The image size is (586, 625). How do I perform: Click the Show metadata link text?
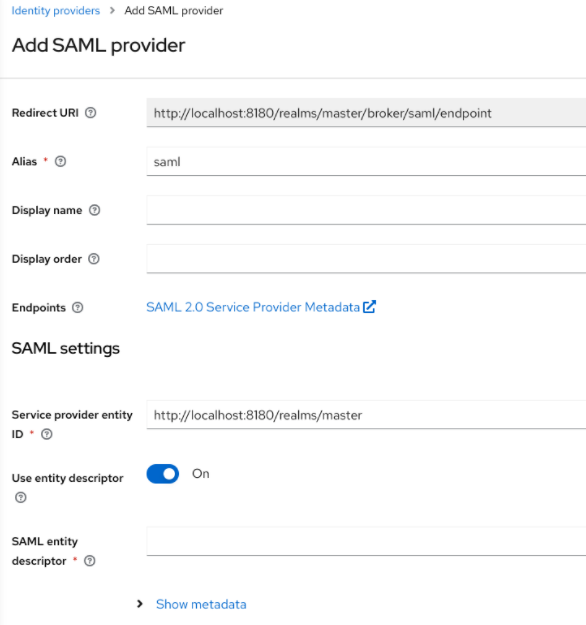(201, 604)
